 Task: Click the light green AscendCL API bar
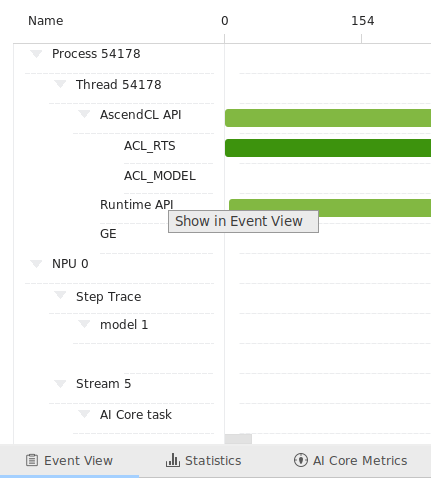[328, 118]
